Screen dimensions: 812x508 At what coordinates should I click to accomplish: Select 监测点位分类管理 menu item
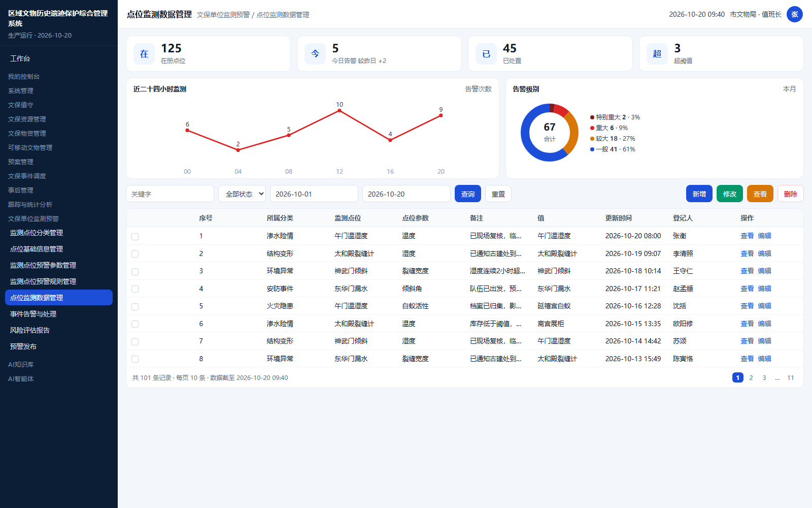[x=59, y=233]
